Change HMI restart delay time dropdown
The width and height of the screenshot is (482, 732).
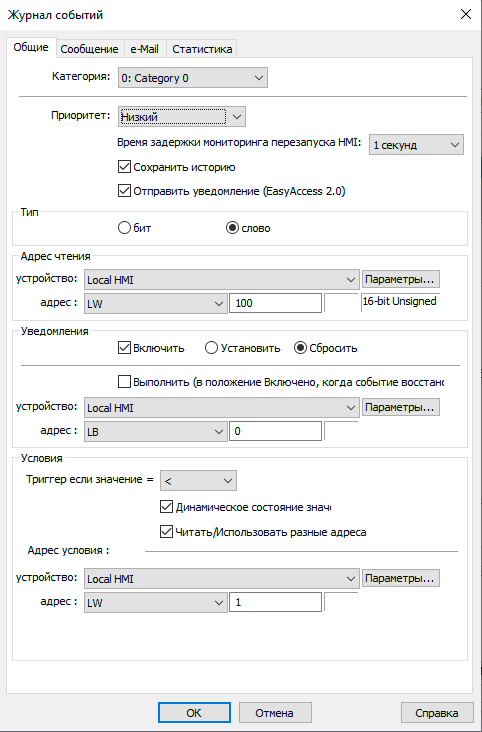[x=416, y=145]
